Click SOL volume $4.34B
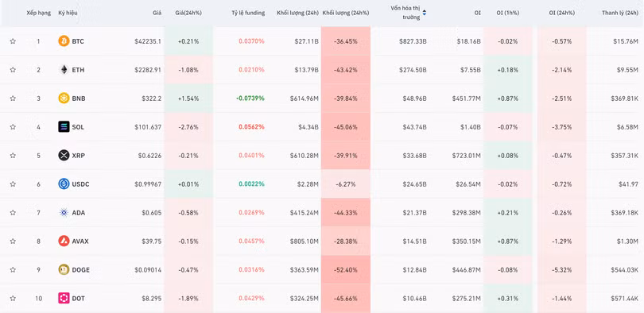Viewport: 644px width, 313px height. tap(308, 127)
